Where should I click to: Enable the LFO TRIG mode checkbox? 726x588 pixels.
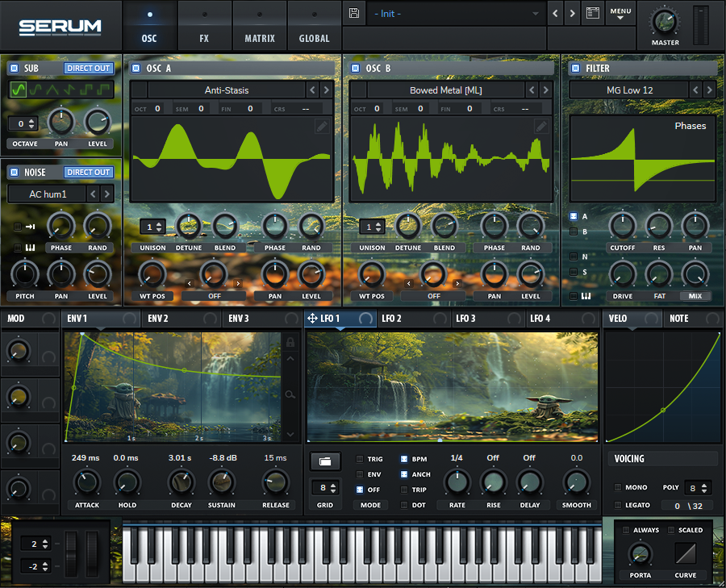pos(360,459)
